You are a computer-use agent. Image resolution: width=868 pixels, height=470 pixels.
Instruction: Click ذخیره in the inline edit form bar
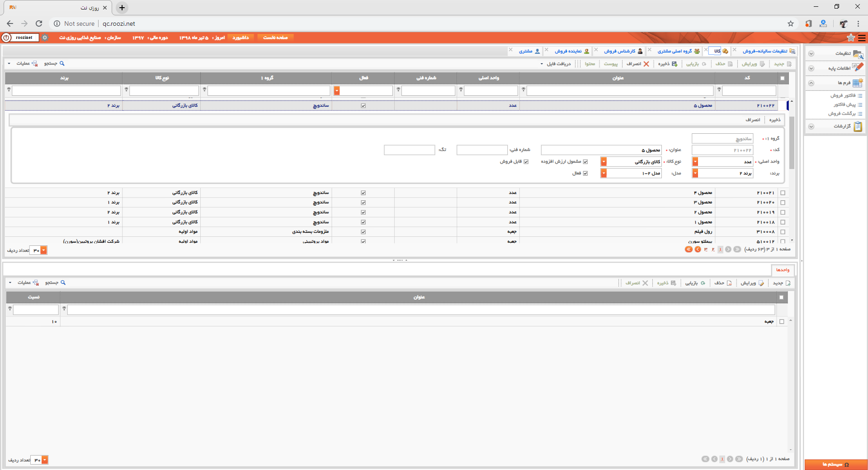775,120
